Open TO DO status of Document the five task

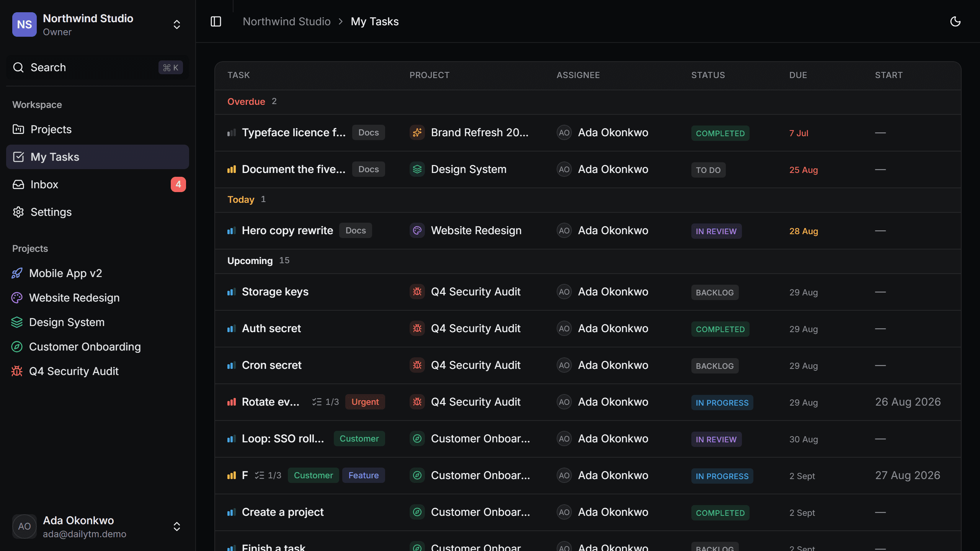[x=708, y=170]
